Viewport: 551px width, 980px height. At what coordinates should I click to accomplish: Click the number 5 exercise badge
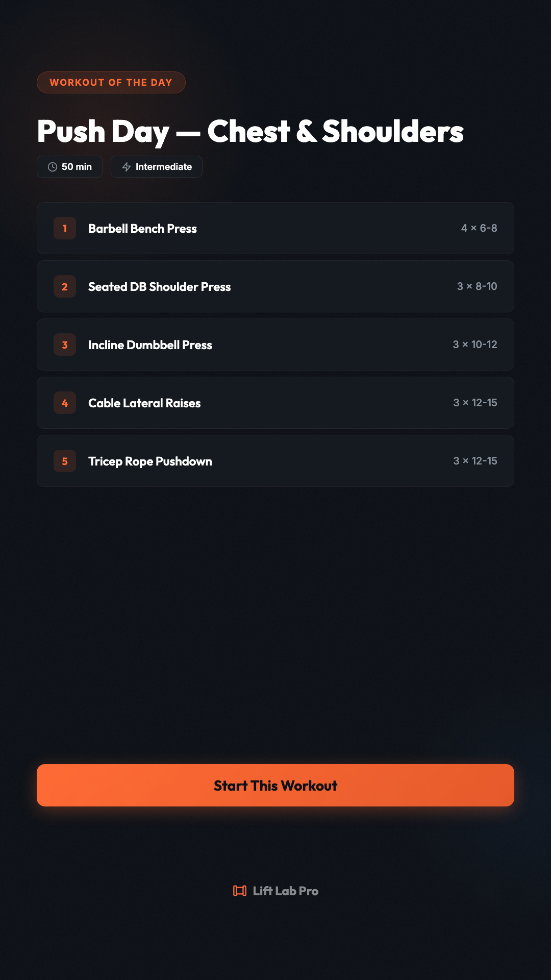65,461
